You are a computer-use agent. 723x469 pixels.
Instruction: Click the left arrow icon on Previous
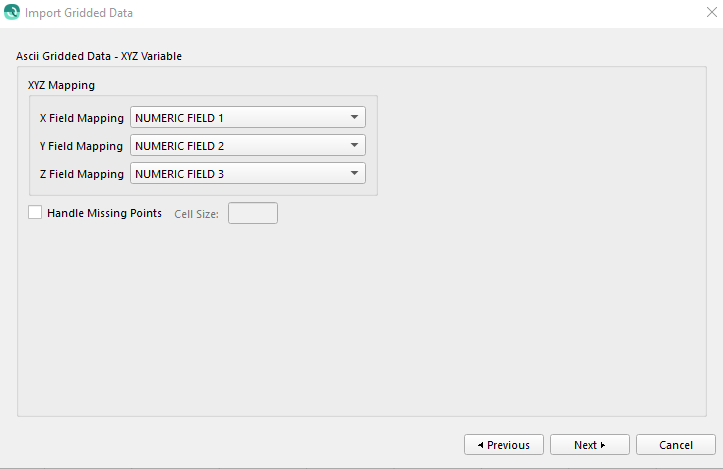point(481,445)
